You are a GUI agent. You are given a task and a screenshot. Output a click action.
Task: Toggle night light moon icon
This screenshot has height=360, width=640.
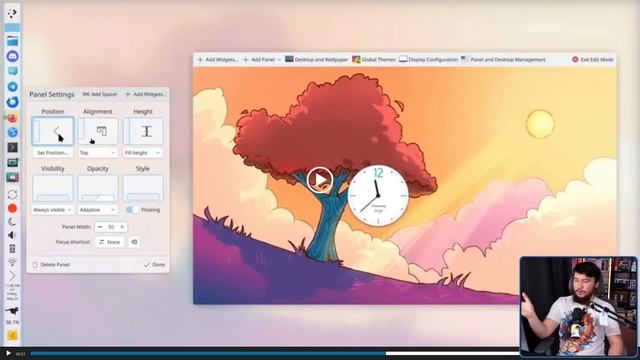(x=12, y=222)
